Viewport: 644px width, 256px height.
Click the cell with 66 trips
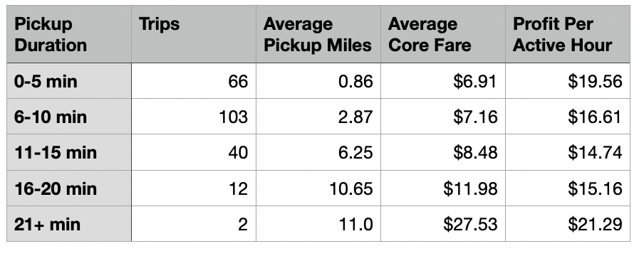point(194,81)
